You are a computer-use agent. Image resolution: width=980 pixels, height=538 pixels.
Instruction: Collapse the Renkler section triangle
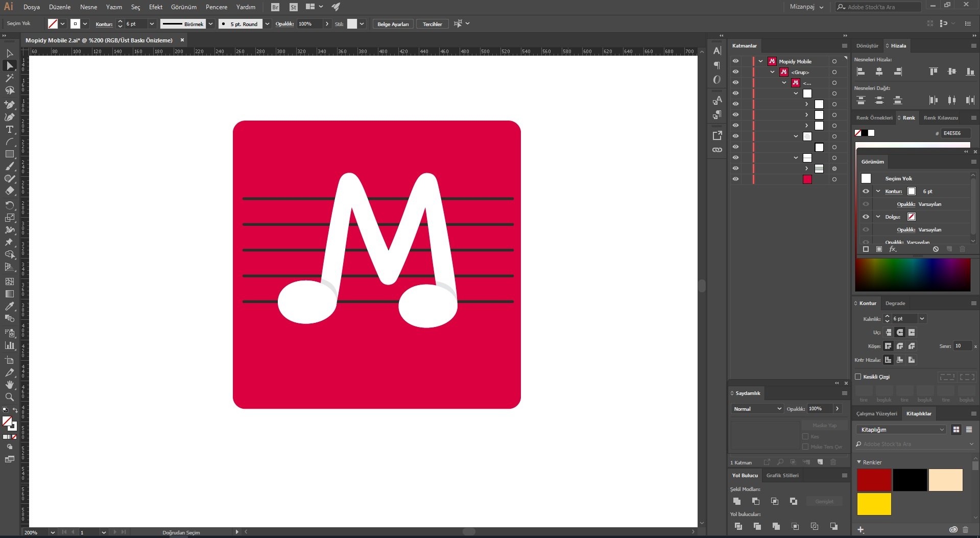coord(859,462)
